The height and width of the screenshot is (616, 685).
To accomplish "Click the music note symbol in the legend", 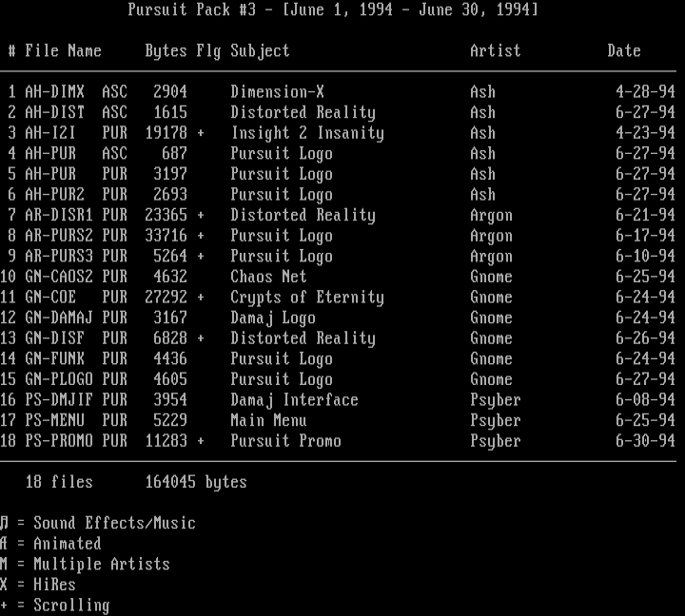I will (x=5, y=523).
